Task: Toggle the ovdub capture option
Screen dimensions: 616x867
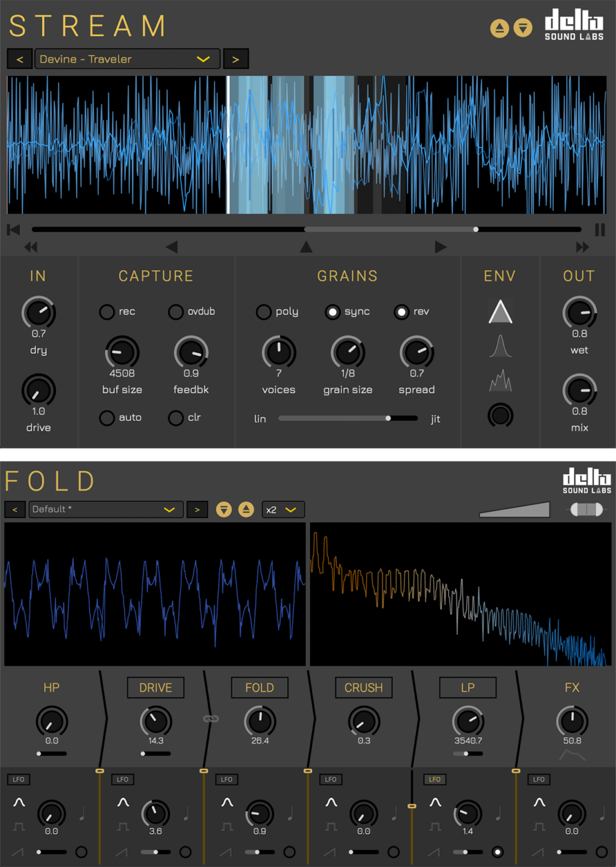Action: [x=175, y=311]
